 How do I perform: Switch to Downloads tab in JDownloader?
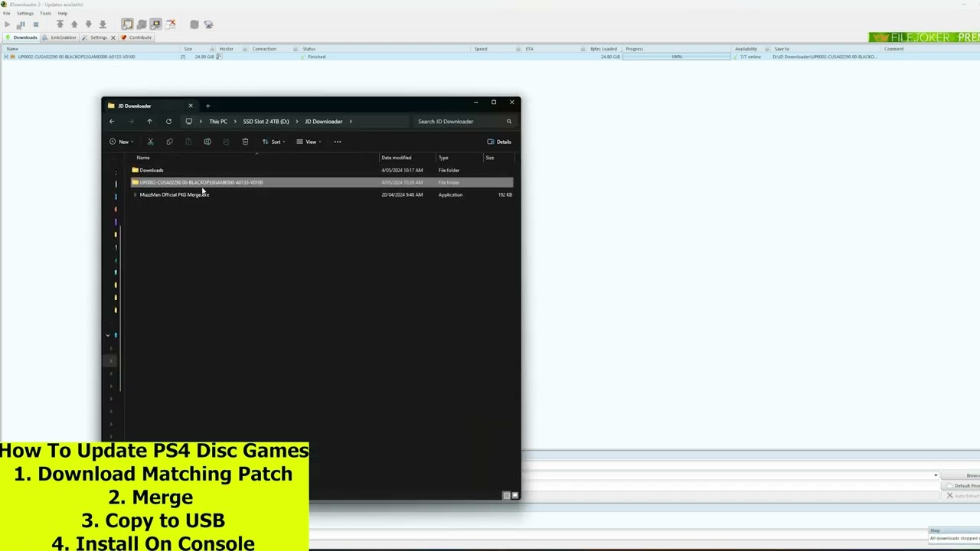(21, 37)
